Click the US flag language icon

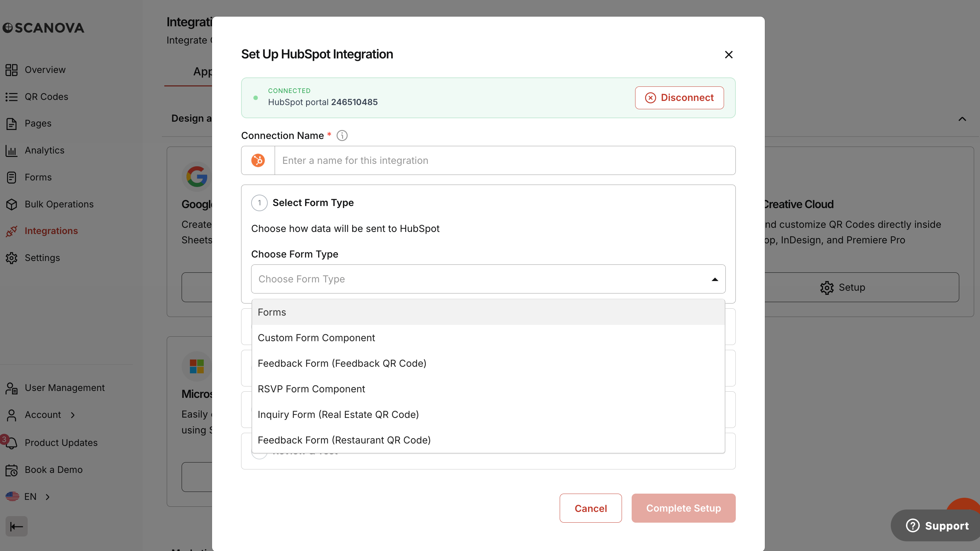pyautogui.click(x=12, y=497)
